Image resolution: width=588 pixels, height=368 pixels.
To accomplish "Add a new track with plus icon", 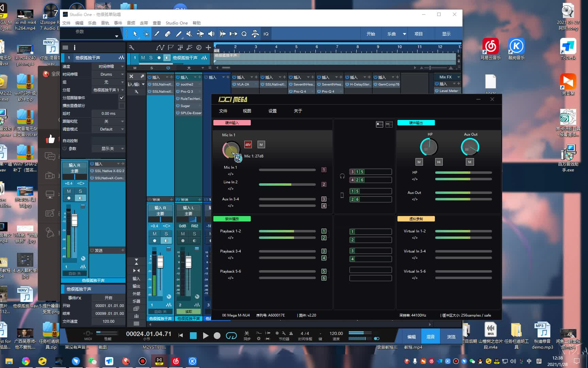I will pos(208,47).
